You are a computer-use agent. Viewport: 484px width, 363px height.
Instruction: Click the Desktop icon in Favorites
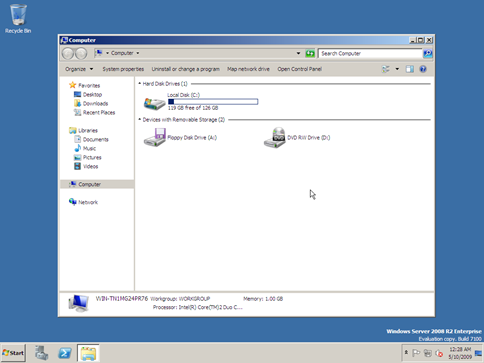(x=77, y=94)
